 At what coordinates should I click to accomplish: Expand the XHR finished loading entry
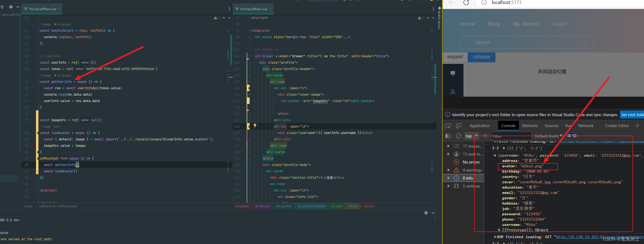[495, 237]
